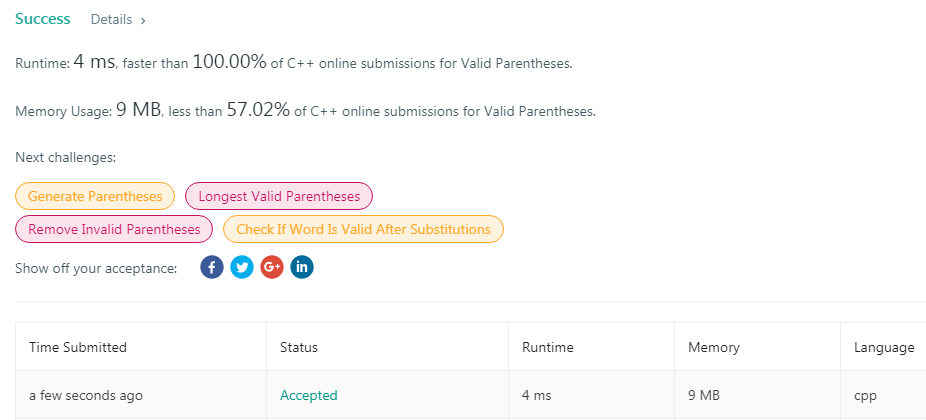926x420 pixels.
Task: Share acceptance on LinkedIn
Action: click(302, 268)
